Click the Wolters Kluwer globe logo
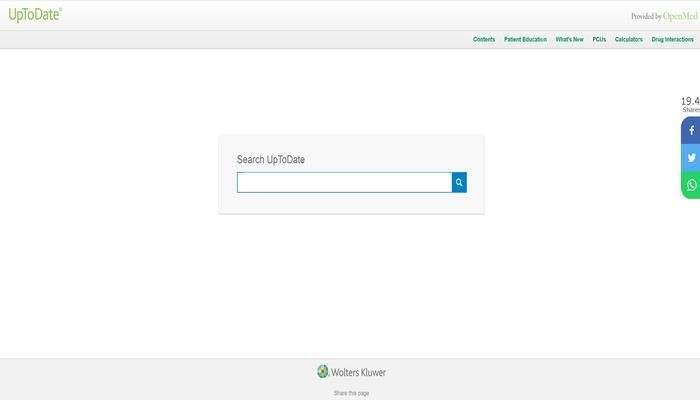Screen dimensions: 700x400 pos(323,372)
